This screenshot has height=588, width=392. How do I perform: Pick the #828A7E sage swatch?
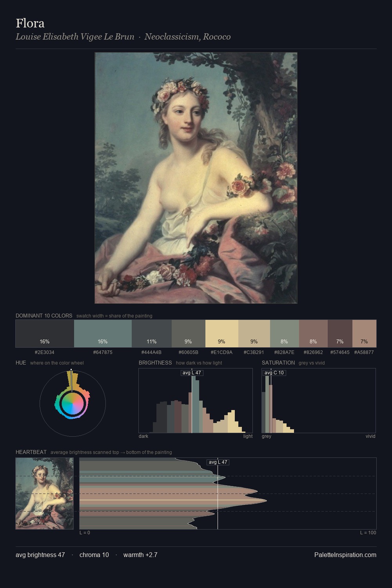coord(285,334)
